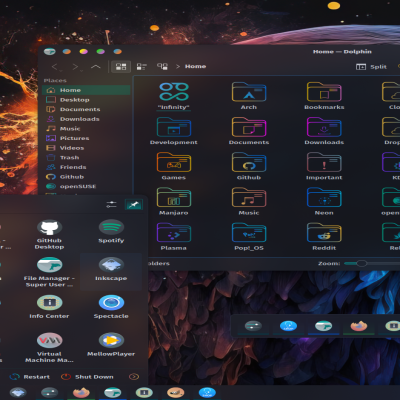Go up one directory level
Image resolution: width=400 pixels, height=400 pixels.
click(x=96, y=67)
